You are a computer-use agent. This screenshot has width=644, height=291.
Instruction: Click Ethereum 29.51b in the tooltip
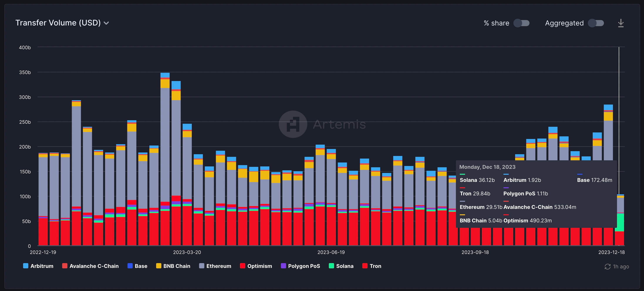pyautogui.click(x=481, y=207)
